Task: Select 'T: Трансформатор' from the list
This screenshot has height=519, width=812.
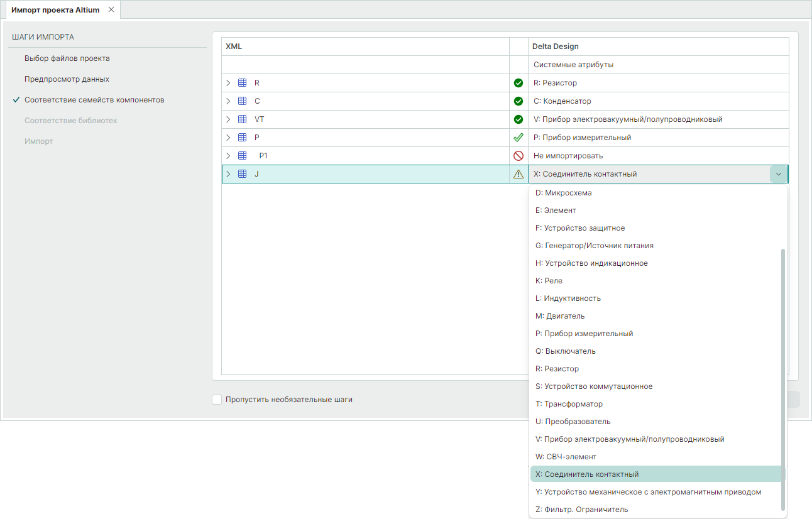Action: point(569,404)
